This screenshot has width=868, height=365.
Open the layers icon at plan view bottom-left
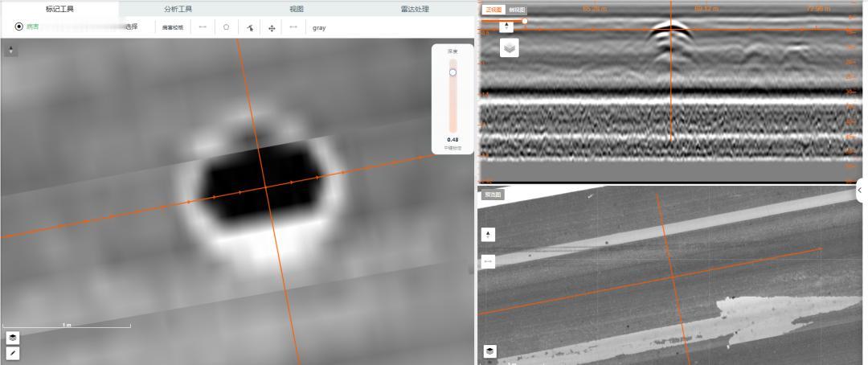13,338
